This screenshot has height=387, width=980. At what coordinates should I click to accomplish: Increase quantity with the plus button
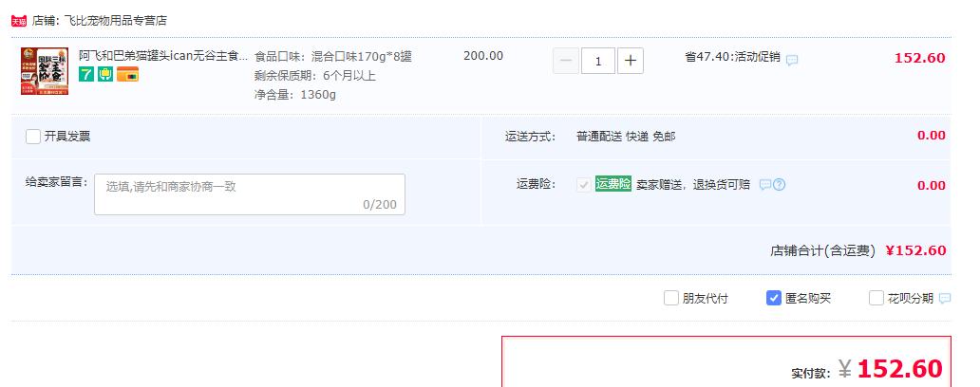[x=631, y=61]
